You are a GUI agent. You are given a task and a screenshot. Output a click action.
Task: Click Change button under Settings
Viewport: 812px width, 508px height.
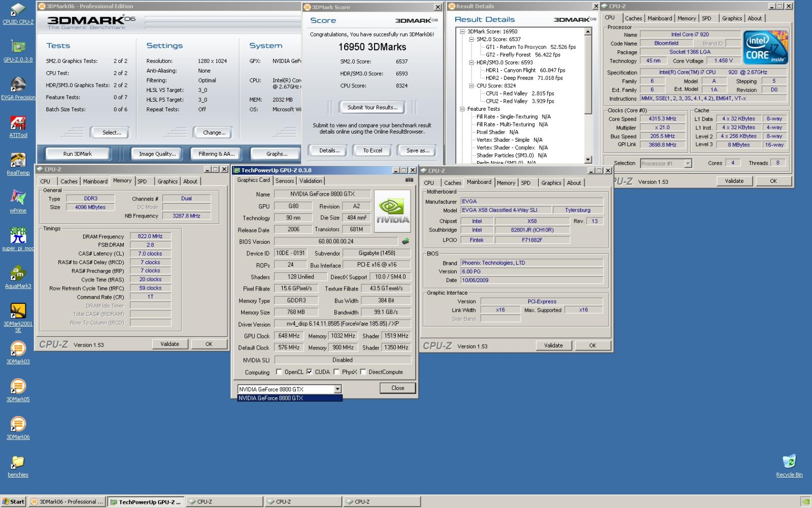214,133
